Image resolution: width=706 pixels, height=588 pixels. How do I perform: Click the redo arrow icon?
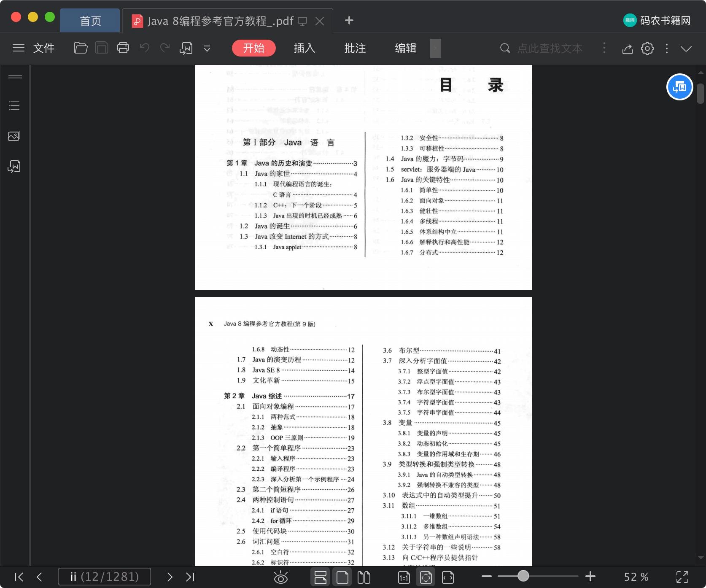tap(165, 48)
